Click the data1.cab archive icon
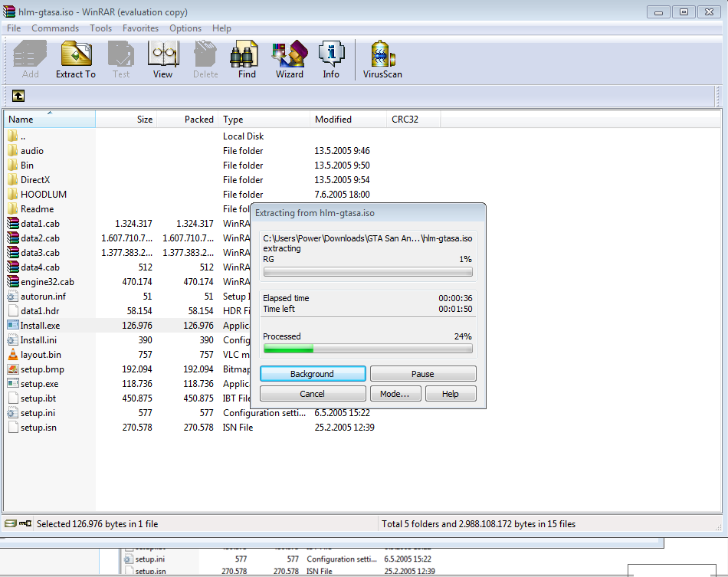The width and height of the screenshot is (728, 577). (13, 224)
